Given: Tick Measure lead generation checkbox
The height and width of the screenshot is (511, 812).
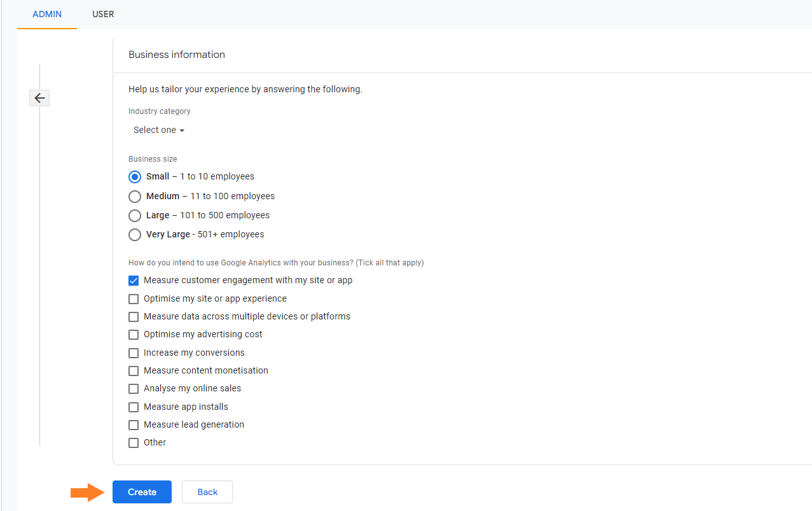Looking at the screenshot, I should [x=134, y=425].
